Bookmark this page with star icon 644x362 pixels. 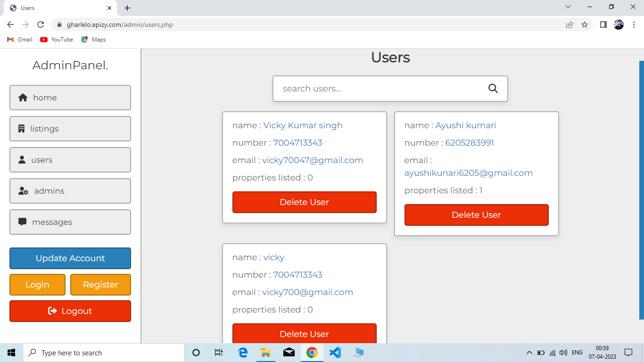(x=585, y=25)
